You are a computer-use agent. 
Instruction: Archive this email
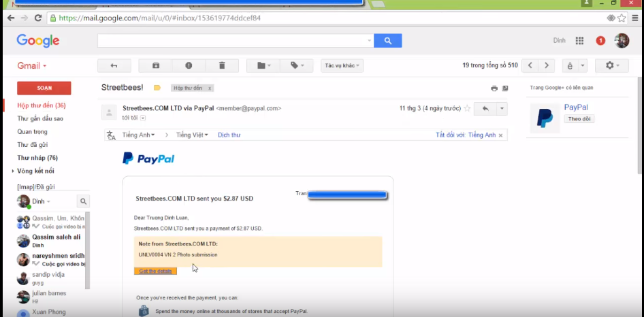coord(156,66)
